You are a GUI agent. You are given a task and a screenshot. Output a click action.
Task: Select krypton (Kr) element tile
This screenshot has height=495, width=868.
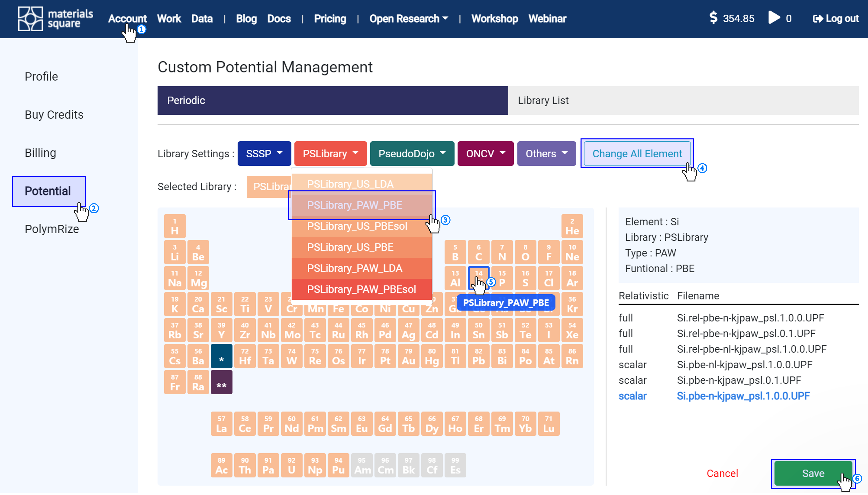click(x=572, y=304)
